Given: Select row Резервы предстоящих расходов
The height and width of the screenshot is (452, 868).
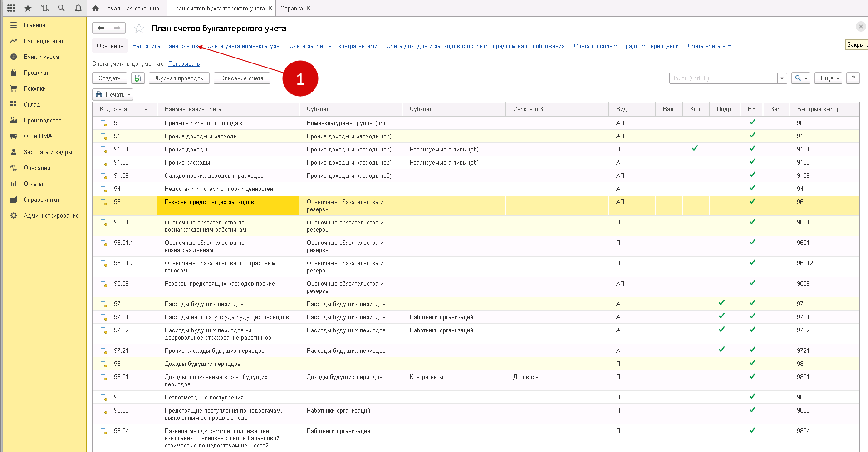Looking at the screenshot, I should [x=476, y=205].
